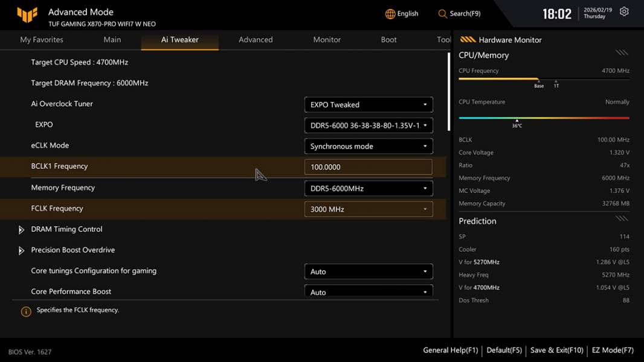The width and height of the screenshot is (644, 362).
Task: Click the TUF Gaming logo
Action: (27, 14)
